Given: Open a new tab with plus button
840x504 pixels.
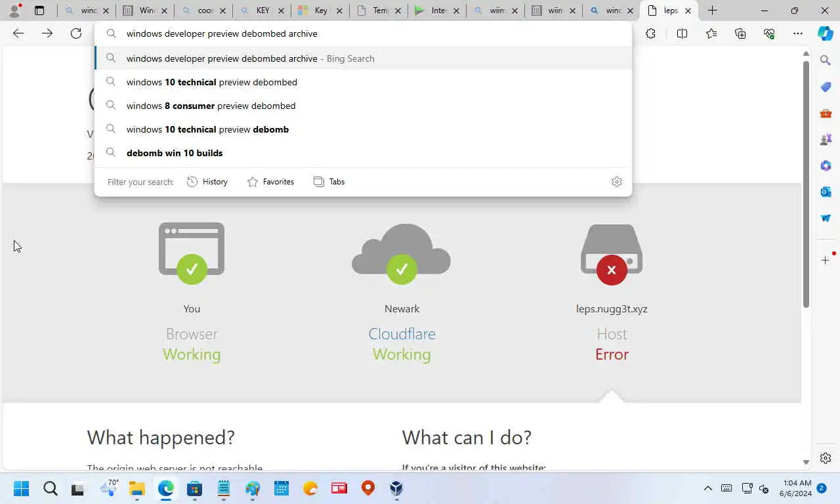Looking at the screenshot, I should 712,10.
